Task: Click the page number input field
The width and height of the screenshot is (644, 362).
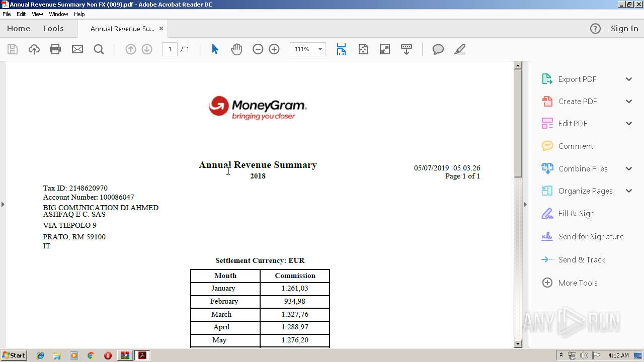Action: point(170,49)
